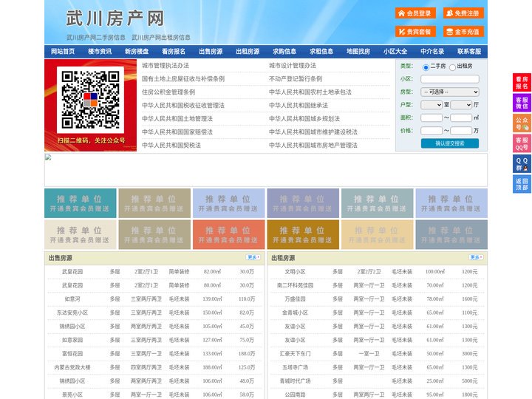Viewport: 532px width, 399px height.
Task: Open 客服QQ号 side floating icon
Action: coord(522,143)
